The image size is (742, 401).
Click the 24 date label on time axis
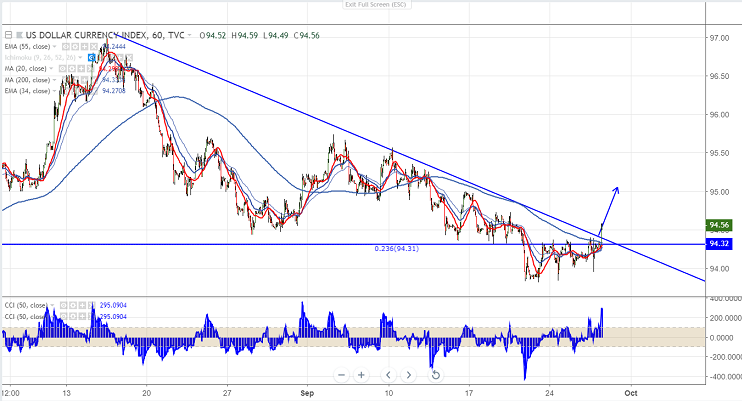(x=549, y=393)
